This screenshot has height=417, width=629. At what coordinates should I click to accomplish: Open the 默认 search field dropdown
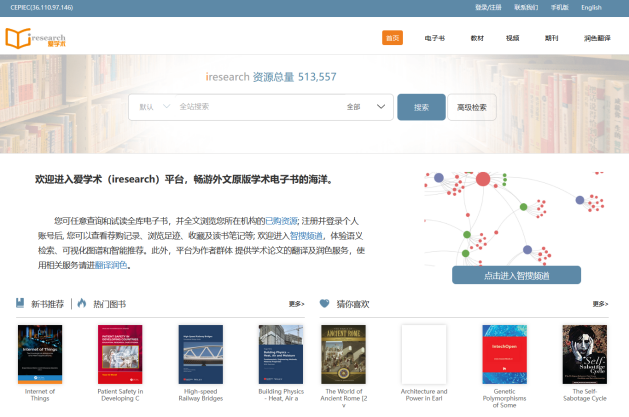(154, 107)
